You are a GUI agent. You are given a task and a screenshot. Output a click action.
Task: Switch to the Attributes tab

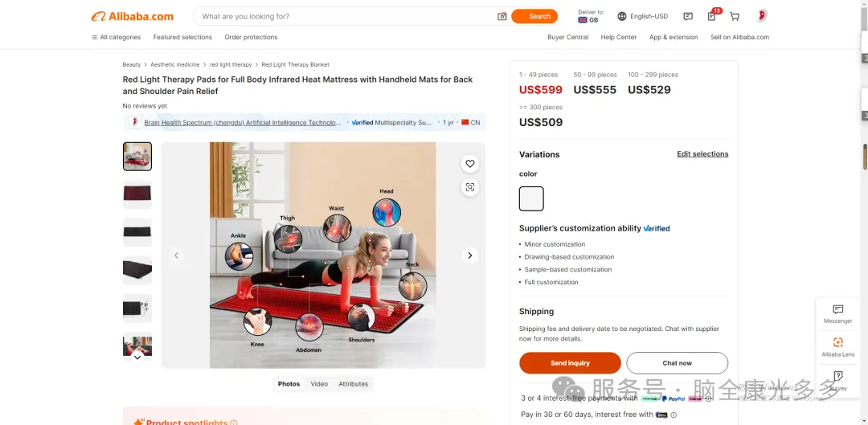pyautogui.click(x=353, y=384)
